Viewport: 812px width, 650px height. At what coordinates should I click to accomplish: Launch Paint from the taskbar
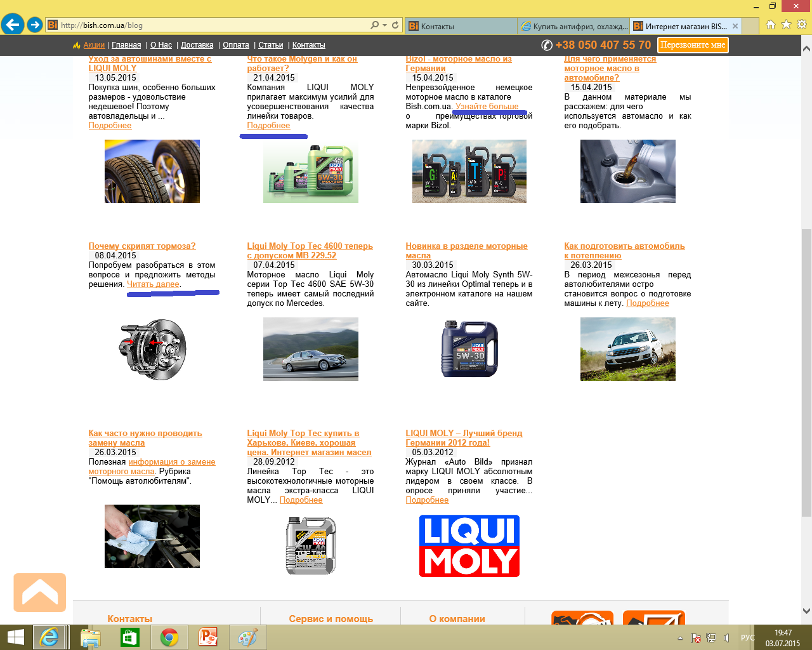point(247,637)
